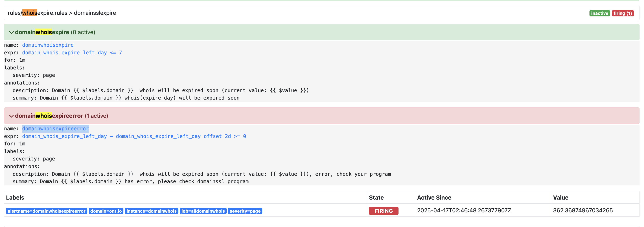Click the Labels column header
The height and width of the screenshot is (227, 644).
pos(15,198)
